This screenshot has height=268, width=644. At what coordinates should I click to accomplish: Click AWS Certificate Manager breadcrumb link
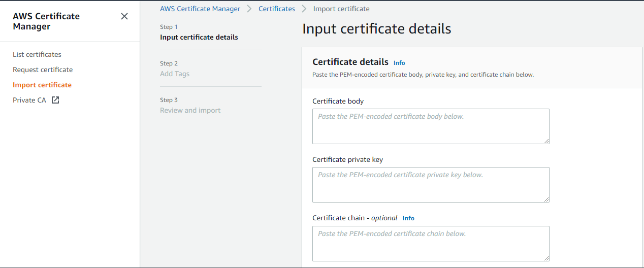tap(200, 9)
